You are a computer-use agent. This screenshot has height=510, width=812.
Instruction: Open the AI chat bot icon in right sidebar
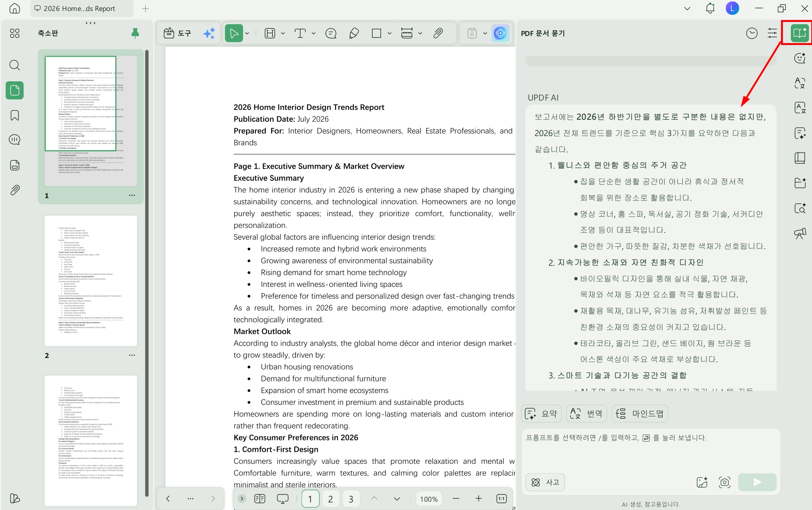click(800, 58)
